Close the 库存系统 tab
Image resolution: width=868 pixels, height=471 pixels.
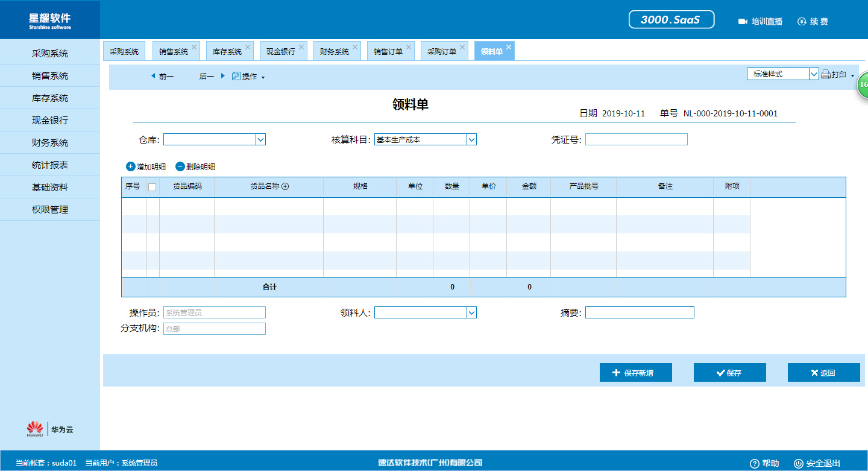click(248, 47)
